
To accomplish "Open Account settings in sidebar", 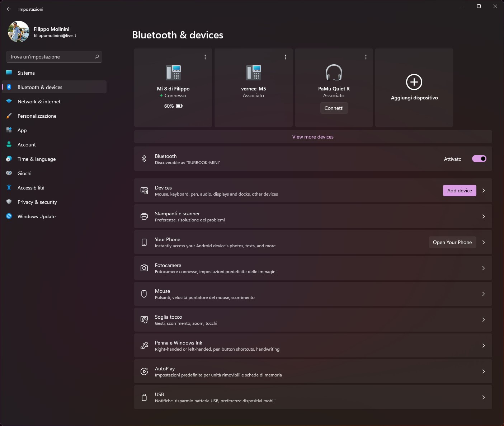I will (54, 145).
